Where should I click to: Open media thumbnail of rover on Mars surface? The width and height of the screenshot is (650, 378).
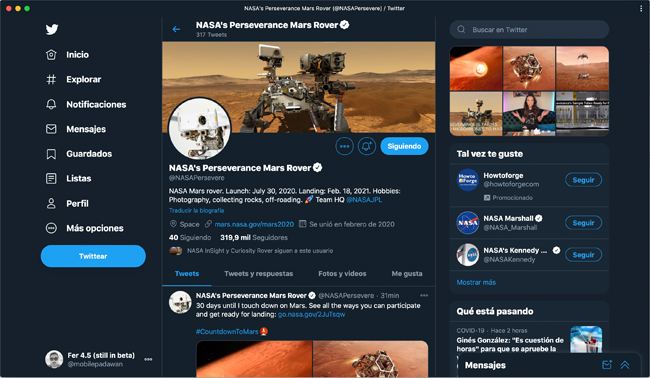(x=476, y=114)
